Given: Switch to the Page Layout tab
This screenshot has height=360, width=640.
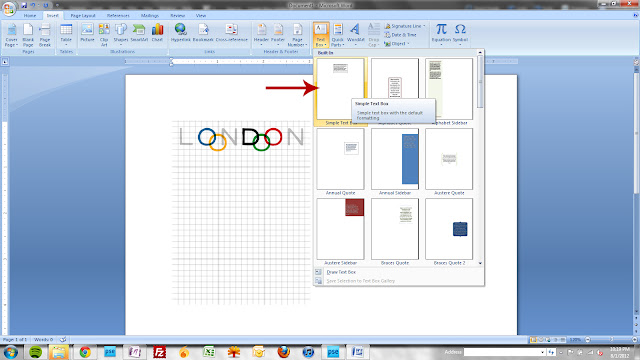Looking at the screenshot, I should pyautogui.click(x=83, y=16).
